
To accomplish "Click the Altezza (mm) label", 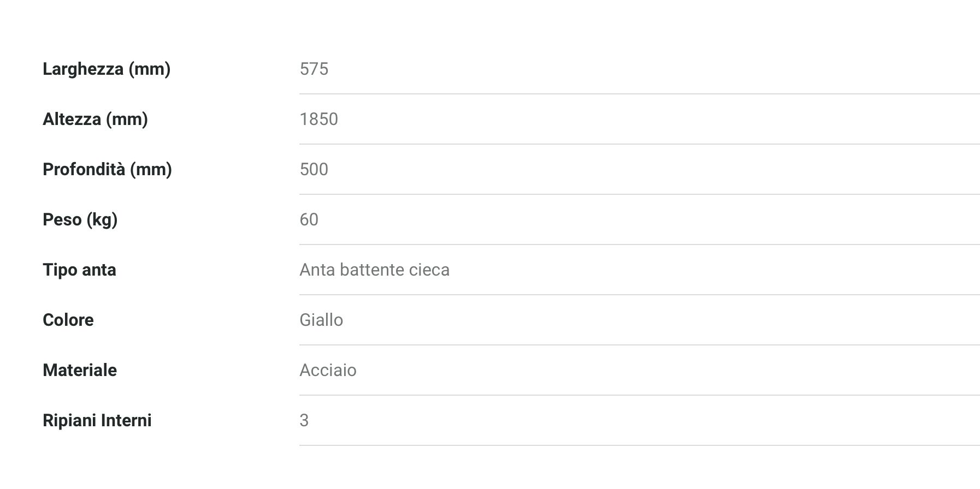I will 95,120.
